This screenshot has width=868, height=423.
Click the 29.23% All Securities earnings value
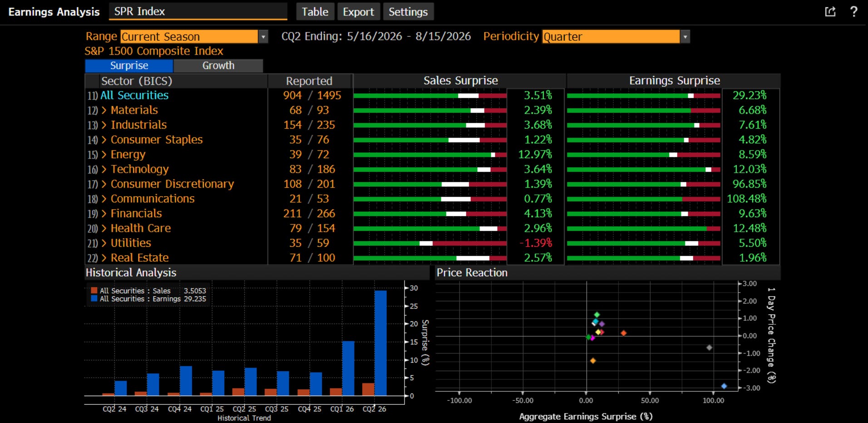749,95
